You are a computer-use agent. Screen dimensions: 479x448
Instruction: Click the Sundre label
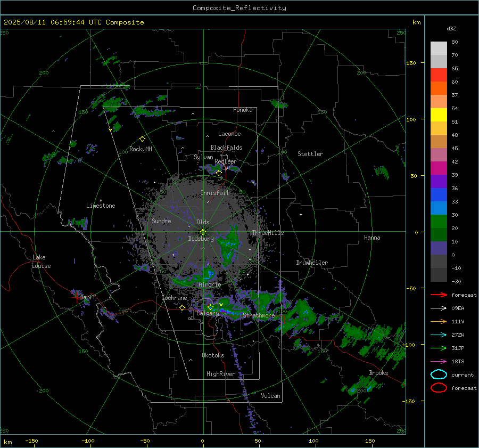click(x=161, y=221)
